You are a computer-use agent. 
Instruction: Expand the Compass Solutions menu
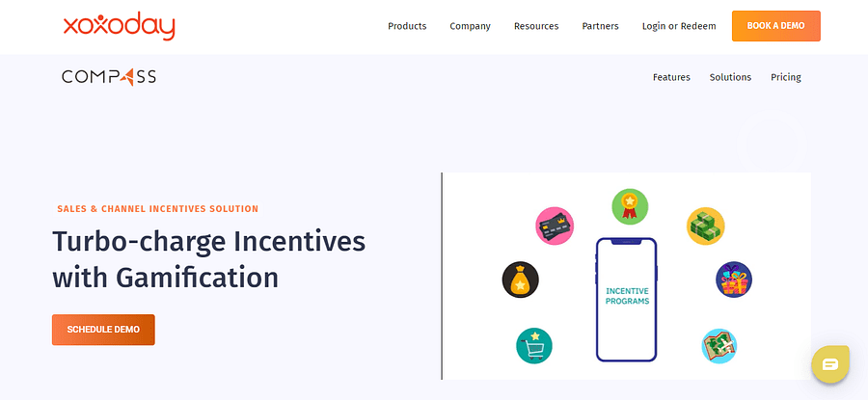[730, 77]
